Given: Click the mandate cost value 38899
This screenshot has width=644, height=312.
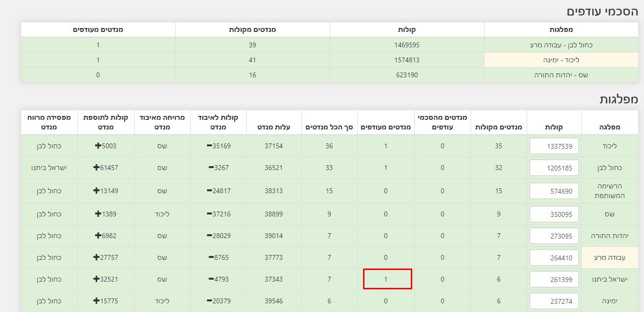Looking at the screenshot, I should (x=274, y=214).
